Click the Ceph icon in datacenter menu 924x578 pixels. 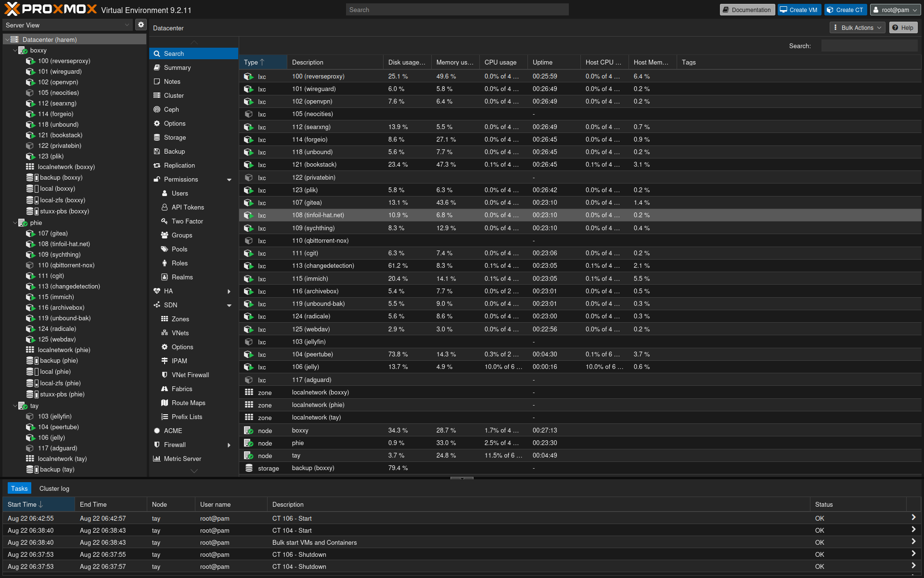(x=157, y=110)
